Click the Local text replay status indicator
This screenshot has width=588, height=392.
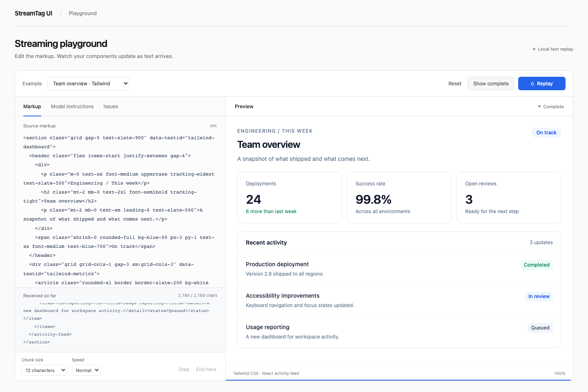[553, 49]
